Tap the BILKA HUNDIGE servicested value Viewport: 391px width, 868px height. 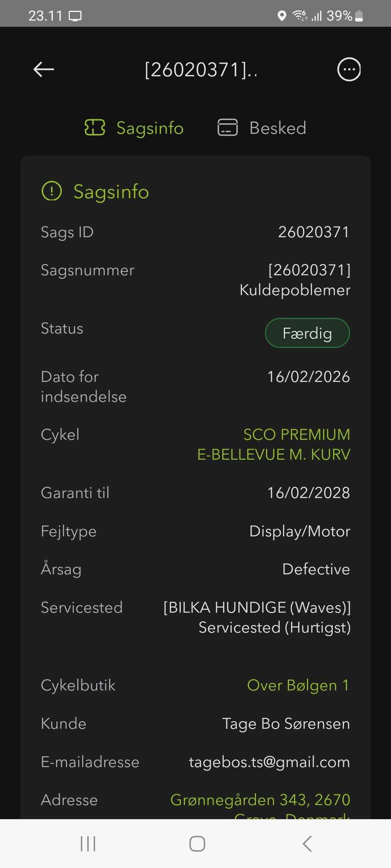[257, 617]
